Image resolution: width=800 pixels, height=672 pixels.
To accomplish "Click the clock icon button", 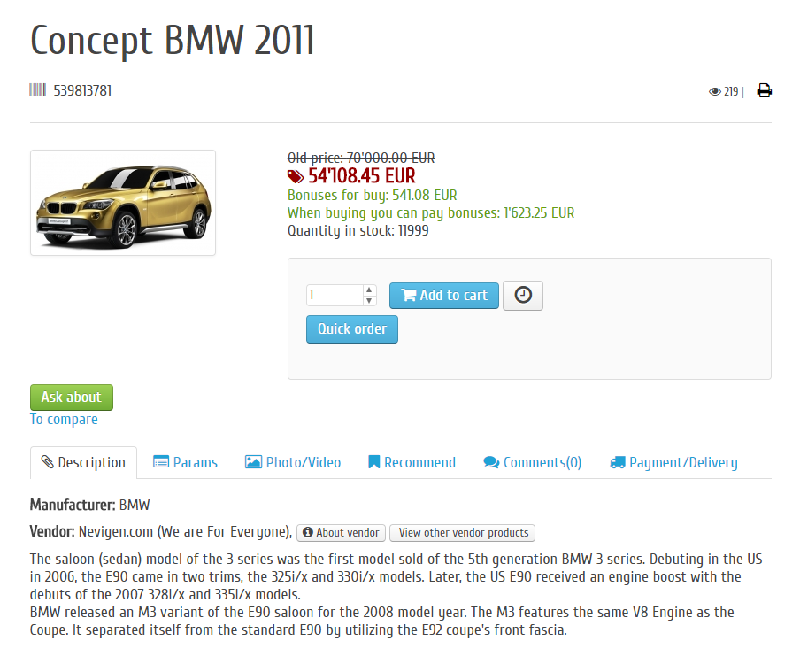I will tap(523, 295).
